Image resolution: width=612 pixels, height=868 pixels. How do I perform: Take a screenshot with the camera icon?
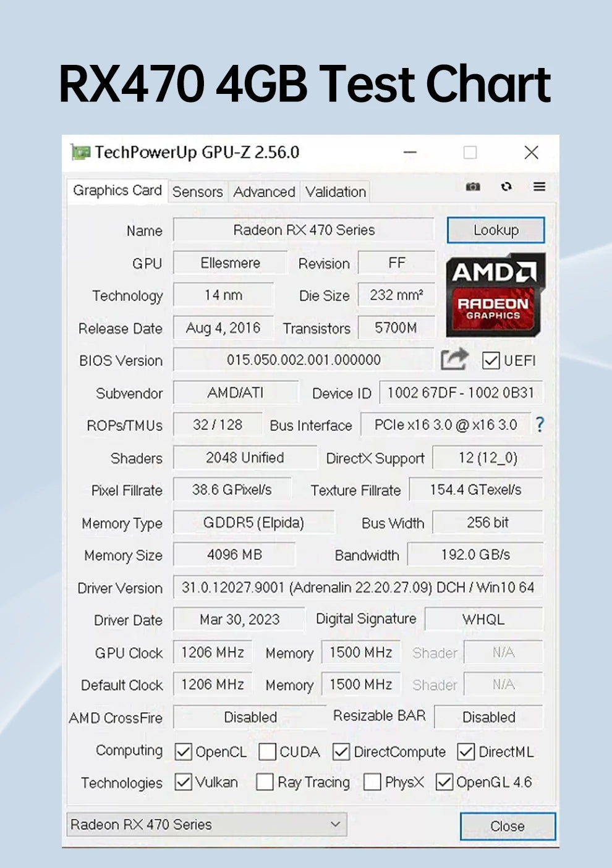click(x=473, y=187)
